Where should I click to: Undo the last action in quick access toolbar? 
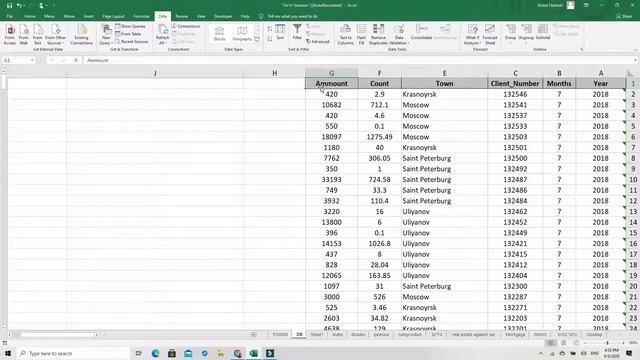(x=19, y=5)
